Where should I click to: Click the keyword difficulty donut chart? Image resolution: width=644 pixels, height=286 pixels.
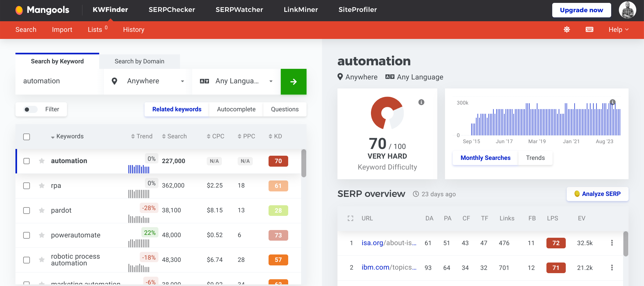387,113
